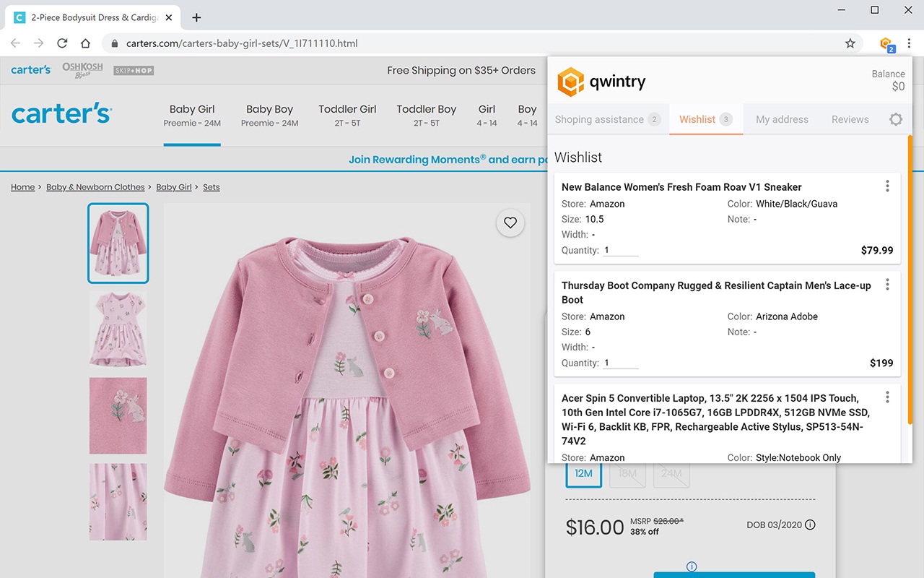Navigate back in browser
This screenshot has width=924, height=578.
pyautogui.click(x=16, y=43)
